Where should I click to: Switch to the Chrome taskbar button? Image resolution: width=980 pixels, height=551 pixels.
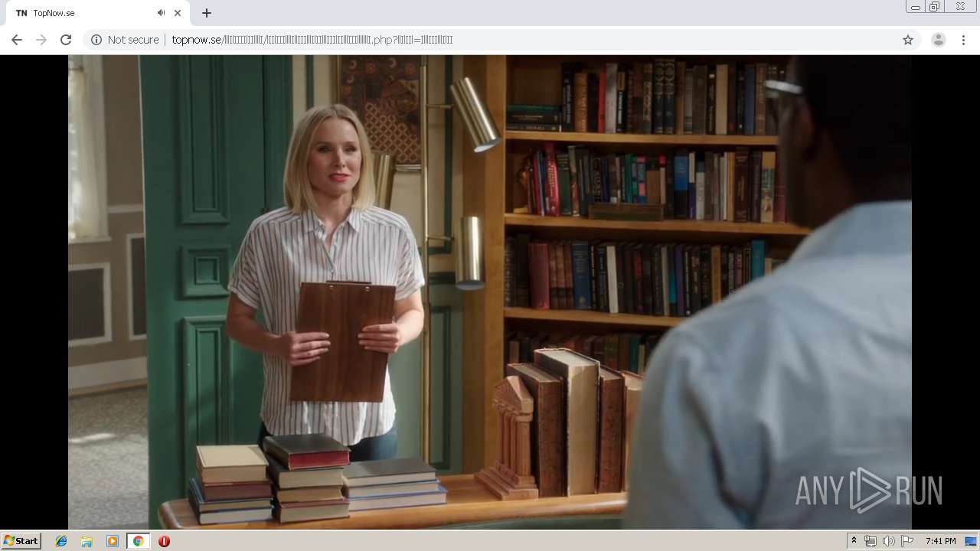[138, 541]
